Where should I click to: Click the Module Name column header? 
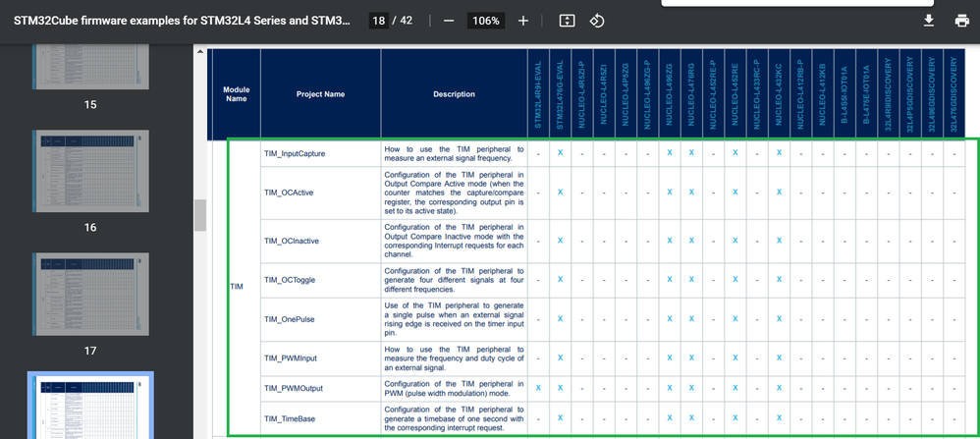[237, 94]
